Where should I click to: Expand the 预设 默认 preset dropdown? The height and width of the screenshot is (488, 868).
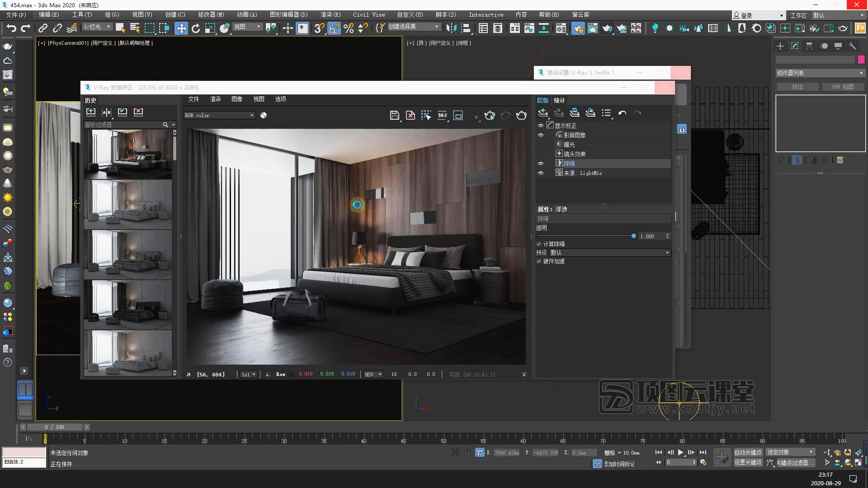point(667,253)
